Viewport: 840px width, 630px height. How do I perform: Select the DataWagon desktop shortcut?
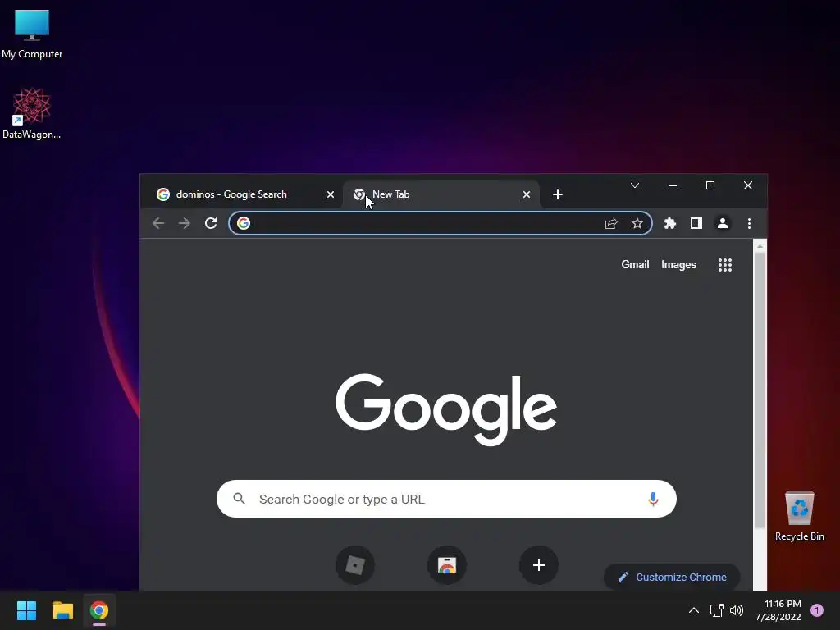tap(32, 114)
